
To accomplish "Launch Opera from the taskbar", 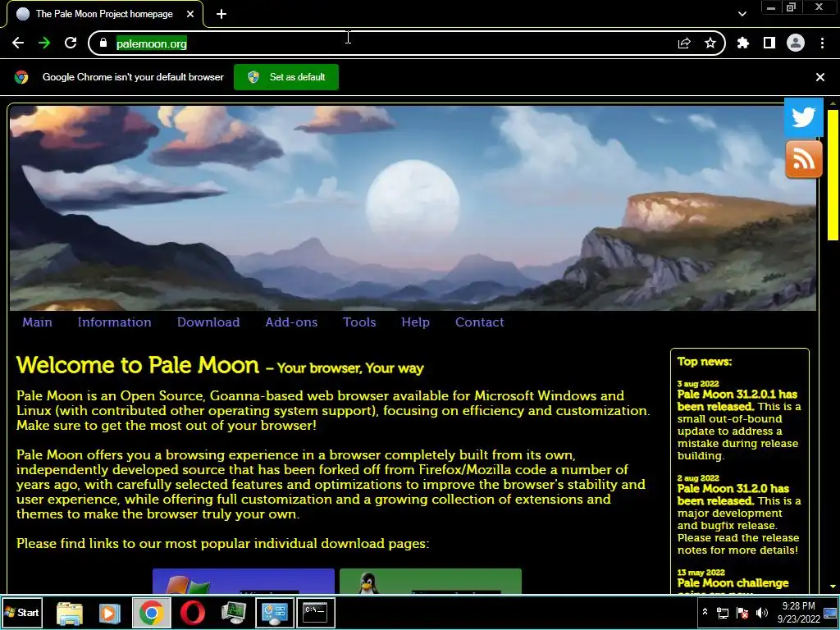I will click(x=192, y=613).
